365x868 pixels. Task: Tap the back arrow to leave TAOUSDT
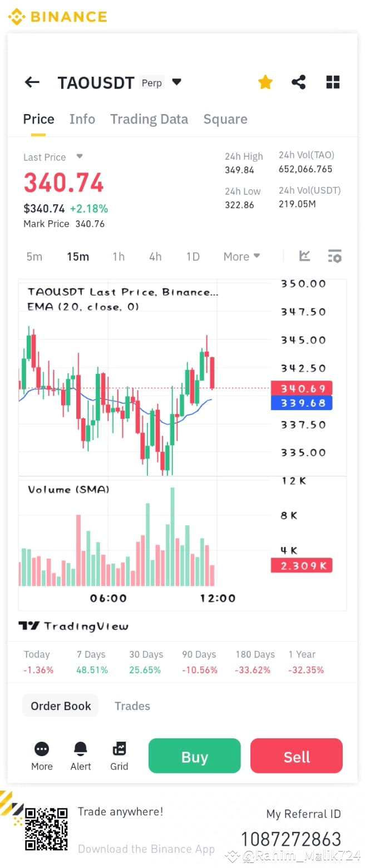pyautogui.click(x=32, y=82)
